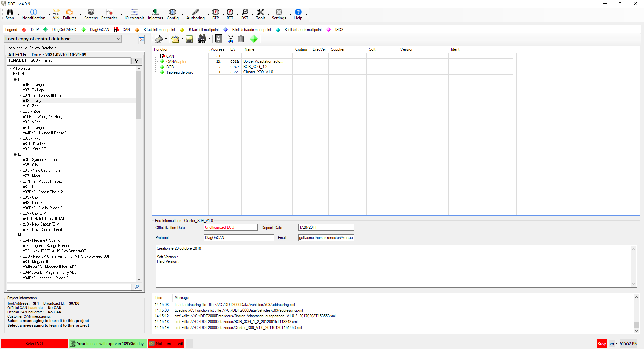The height and width of the screenshot is (349, 644).
Task: Click the Save floppy disk icon
Action: [190, 39]
